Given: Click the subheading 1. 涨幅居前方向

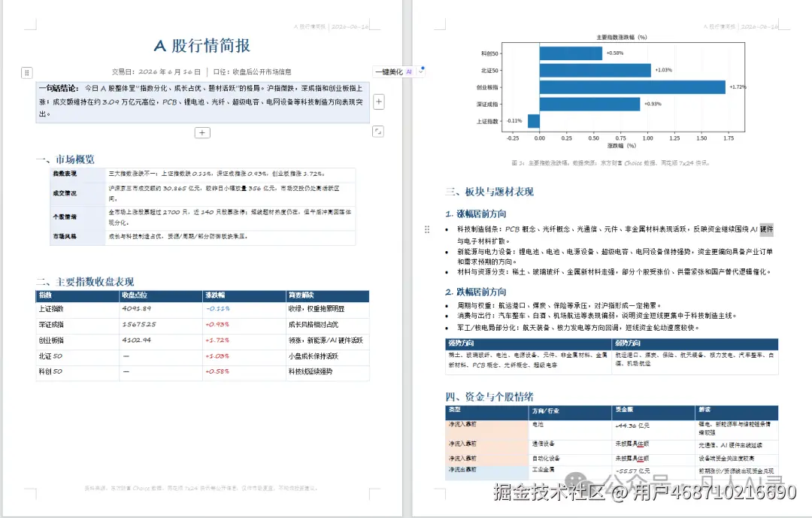Looking at the screenshot, I should pos(475,214).
